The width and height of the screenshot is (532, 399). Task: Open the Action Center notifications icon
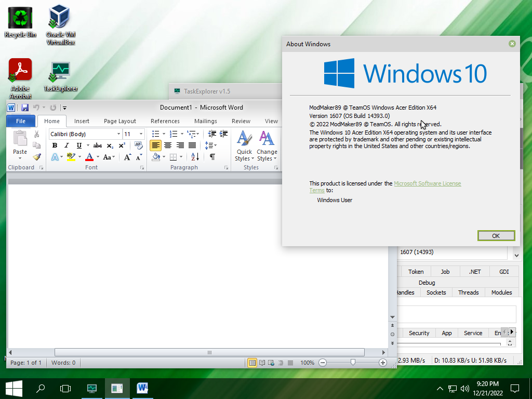[x=515, y=389]
